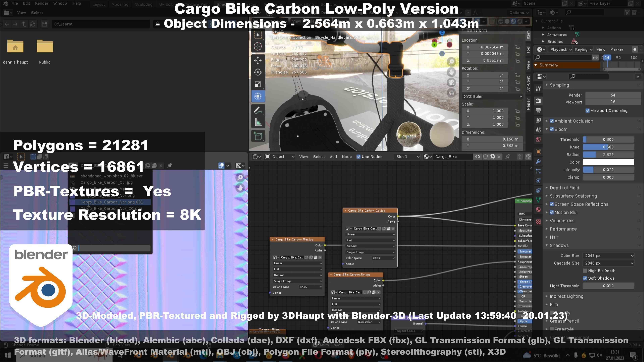Click the zoom magnifier in the image editor
The height and width of the screenshot is (362, 644).
[240, 177]
